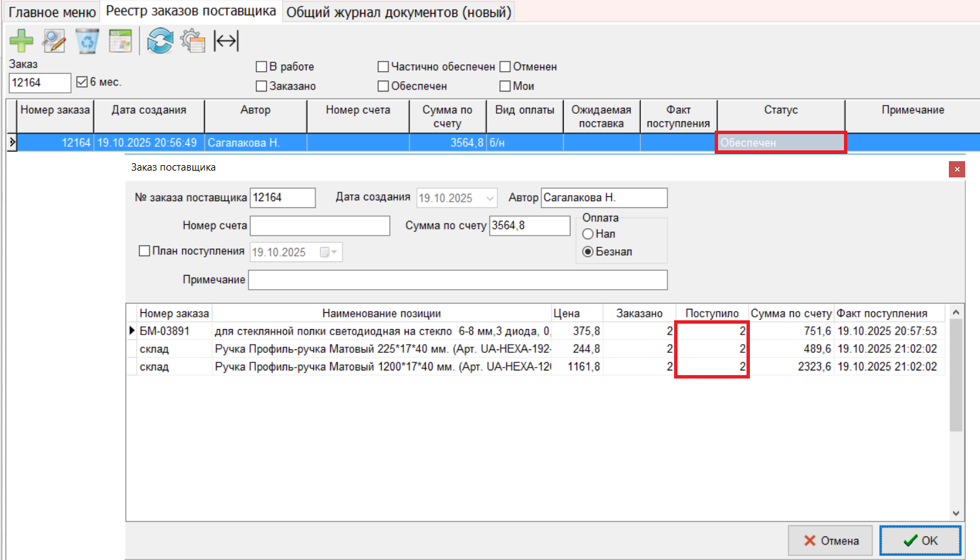Check the Частично обеспечен filter

coord(383,67)
